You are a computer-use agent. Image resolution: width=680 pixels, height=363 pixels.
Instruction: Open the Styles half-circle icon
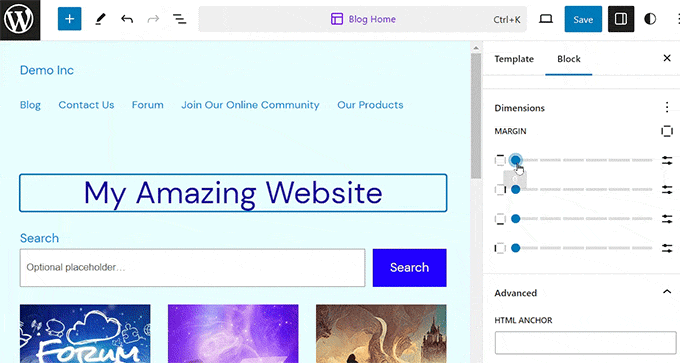pos(650,19)
